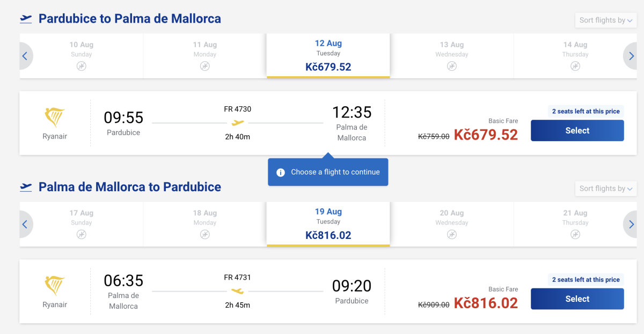Show earlier return dates with left arrow
Viewport: 644px width, 334px height.
pos(25,224)
